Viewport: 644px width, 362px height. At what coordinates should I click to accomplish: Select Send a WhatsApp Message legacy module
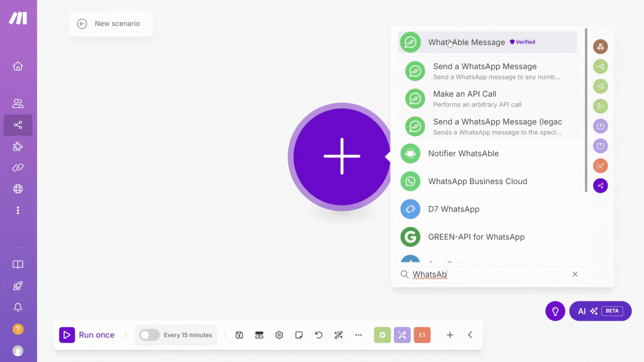490,127
